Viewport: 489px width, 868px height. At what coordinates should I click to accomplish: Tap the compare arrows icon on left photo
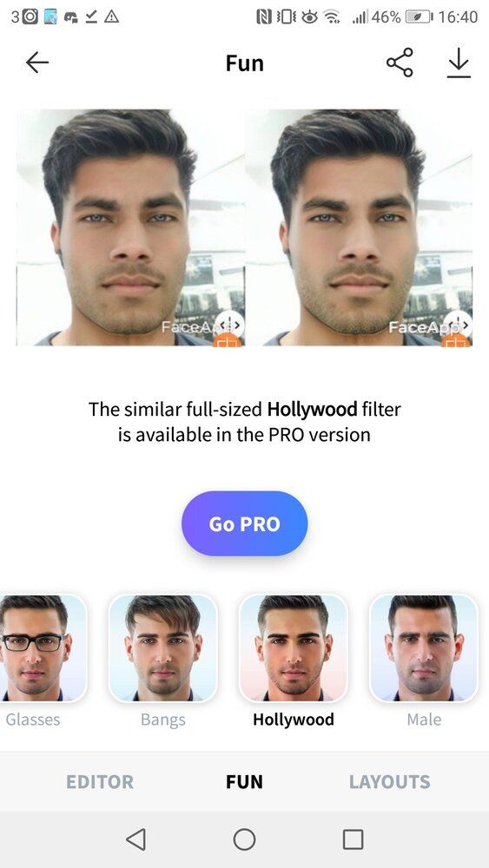click(x=229, y=325)
